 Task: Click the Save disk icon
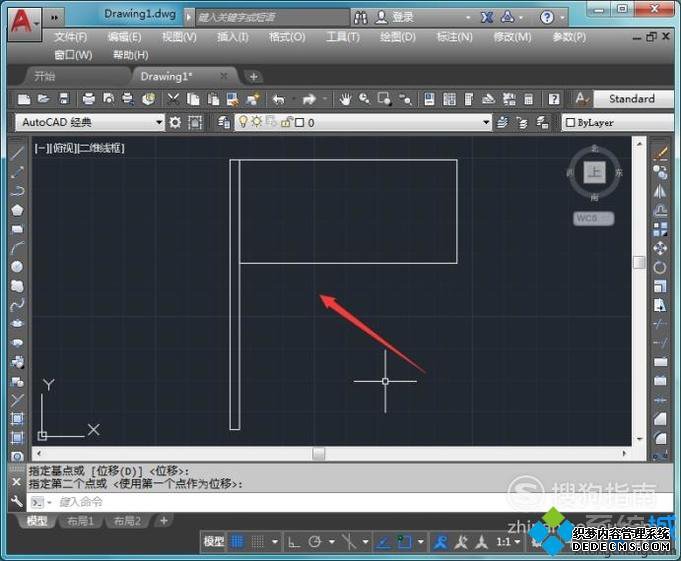click(x=64, y=99)
